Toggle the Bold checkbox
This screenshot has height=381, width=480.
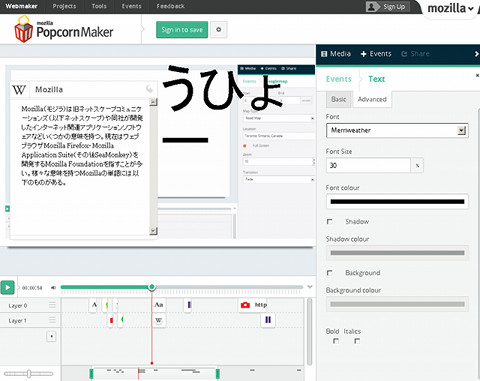[336, 341]
